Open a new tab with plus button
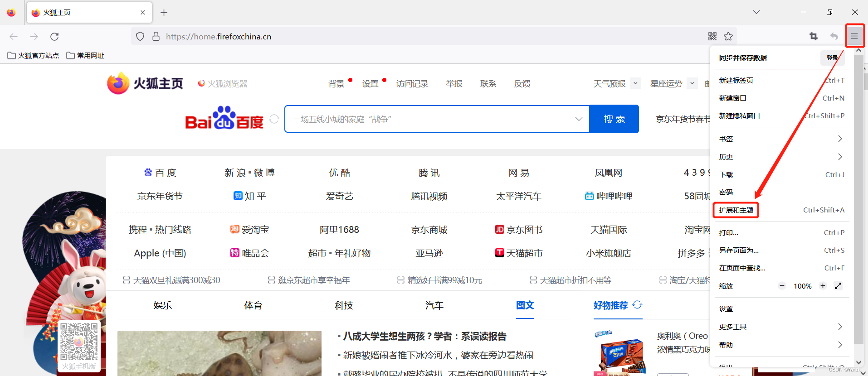This screenshot has height=376, width=868. click(164, 13)
